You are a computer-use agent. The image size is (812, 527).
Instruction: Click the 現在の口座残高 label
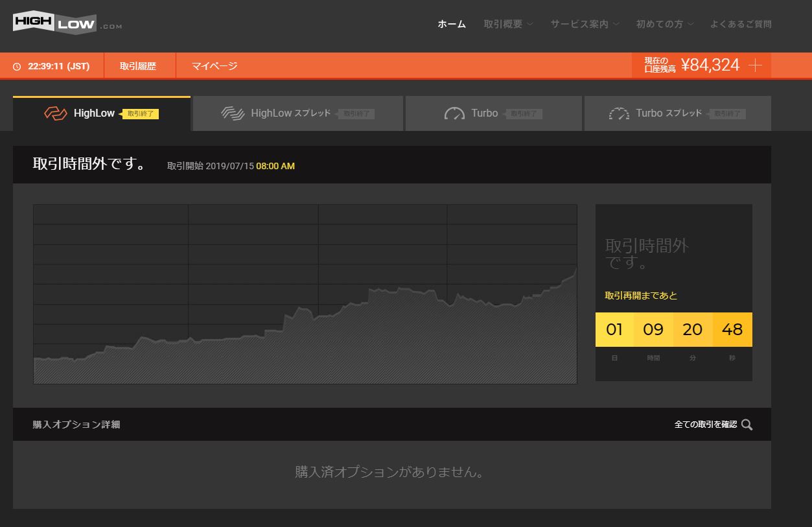(x=660, y=65)
